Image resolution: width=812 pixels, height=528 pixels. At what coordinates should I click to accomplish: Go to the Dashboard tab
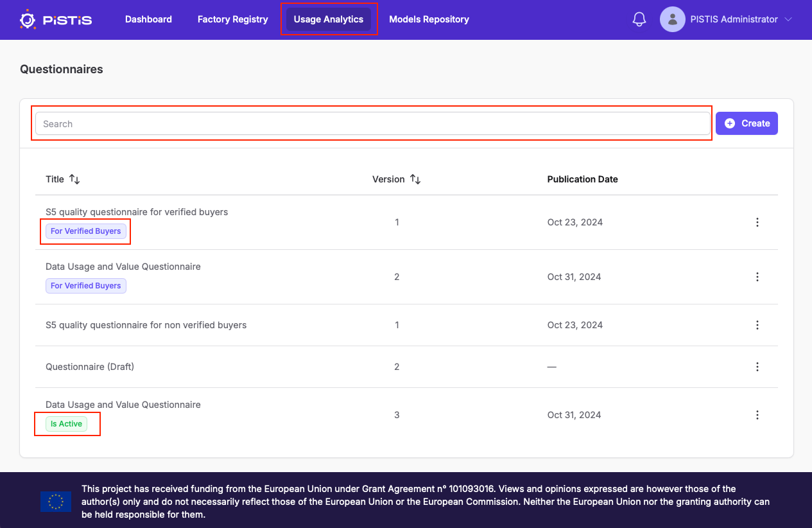(x=148, y=19)
